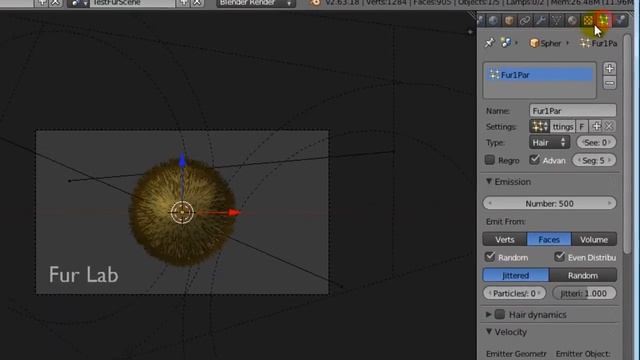Click the datablock browse icon beside the pin

click(x=506, y=43)
